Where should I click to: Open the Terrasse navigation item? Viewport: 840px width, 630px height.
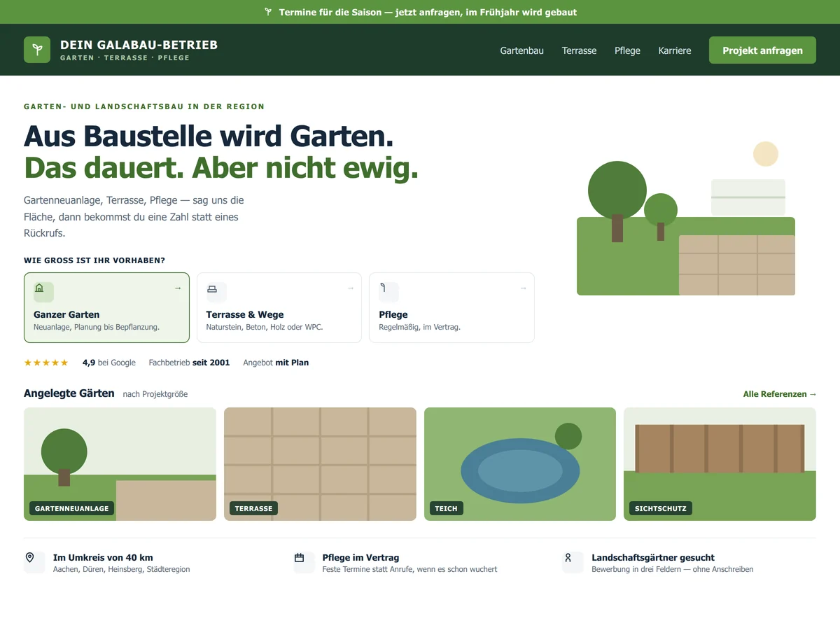[x=579, y=50]
